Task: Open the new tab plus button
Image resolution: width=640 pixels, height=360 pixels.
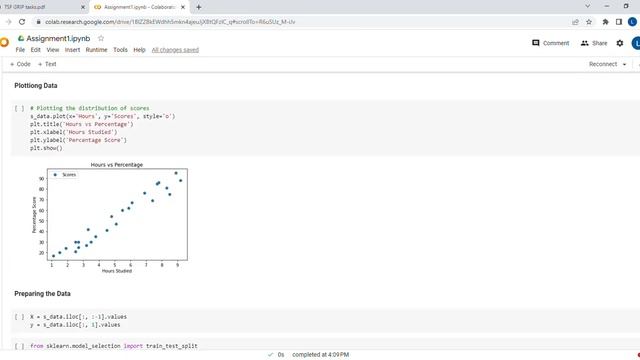Action: (x=199, y=7)
